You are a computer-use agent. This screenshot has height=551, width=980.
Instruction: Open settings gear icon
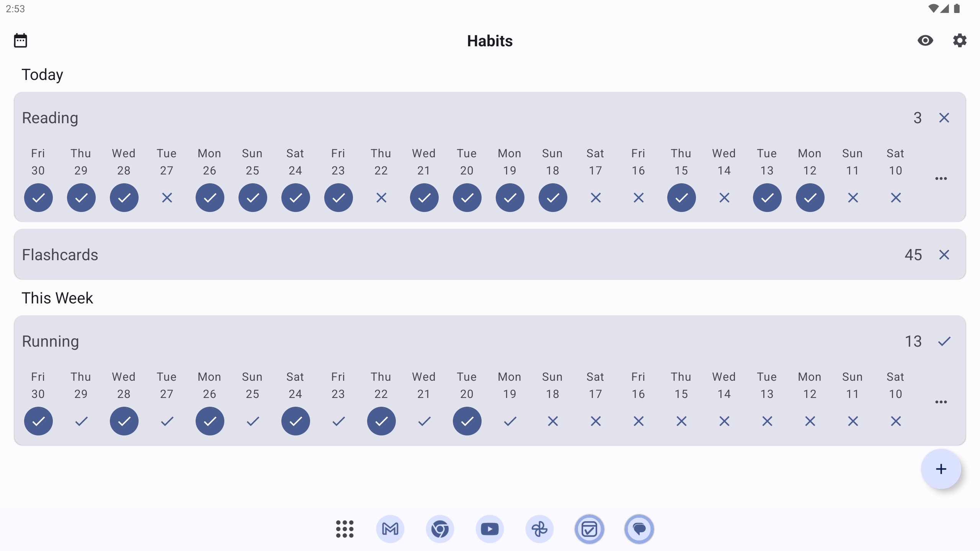point(959,41)
